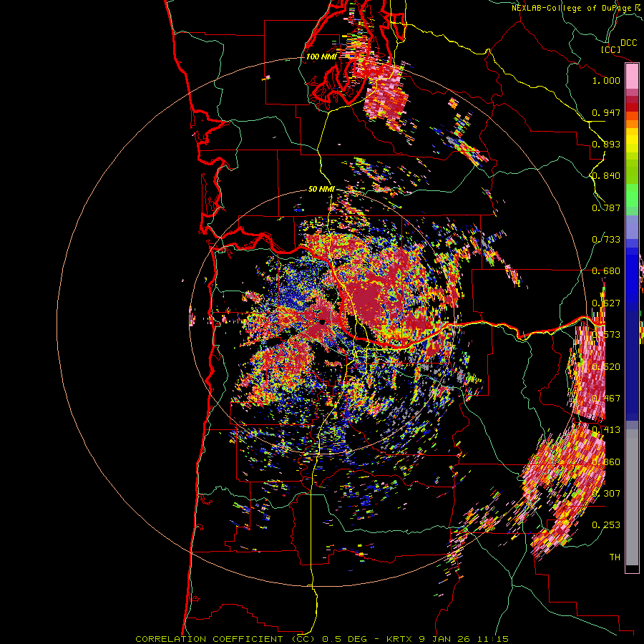
Task: Click the 0.893 scale value
Action: [606, 144]
